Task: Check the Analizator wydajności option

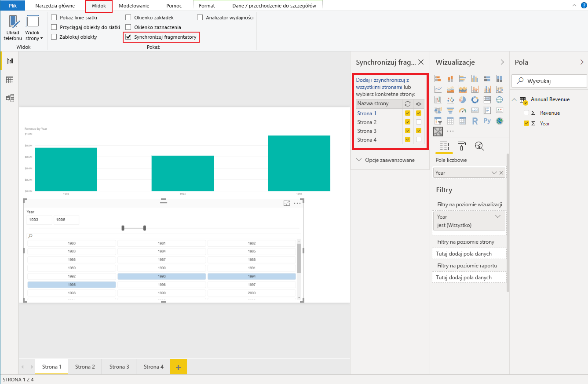Action: [x=201, y=17]
